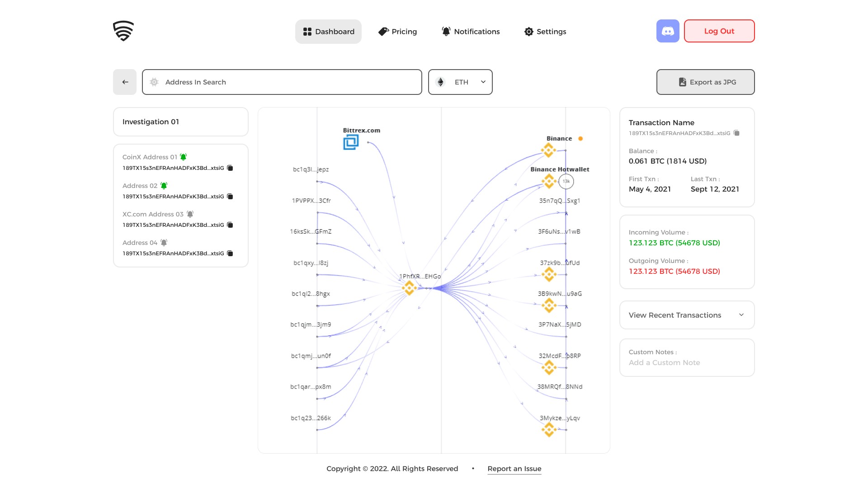Click the Report an Issue link

[514, 469]
